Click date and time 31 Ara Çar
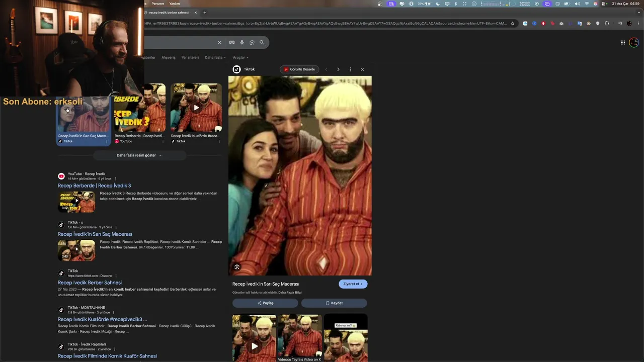Screen dimensions: 644x362 click(625, 4)
